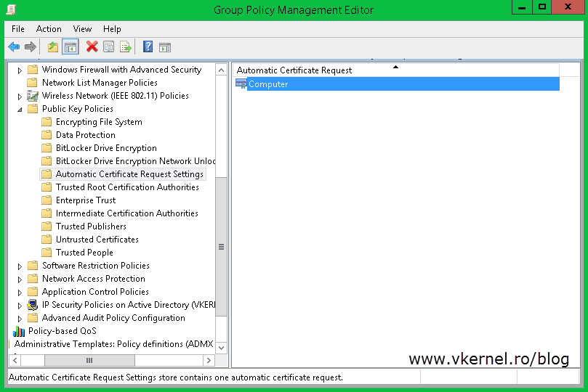Image resolution: width=588 pixels, height=392 pixels.
Task: Click the Wireless Network policies icon
Action: pos(33,96)
